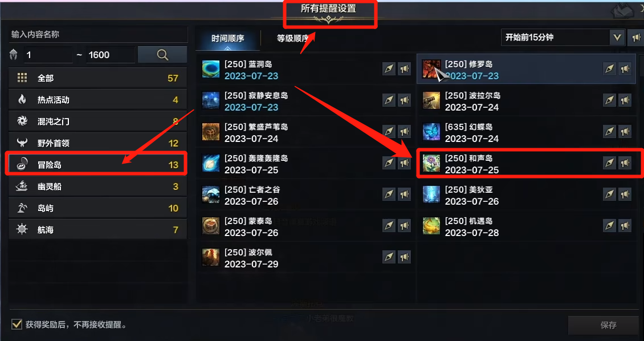Toggle sound alert for 波尔佩
The width and height of the screenshot is (644, 341).
point(405,257)
